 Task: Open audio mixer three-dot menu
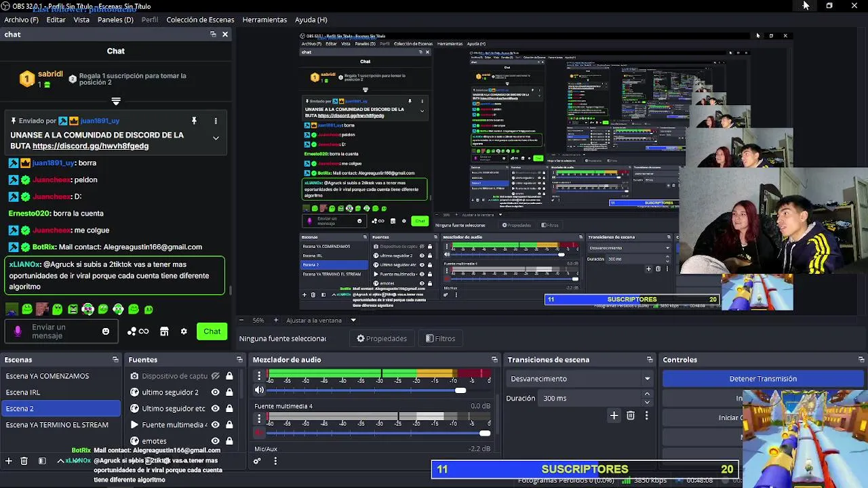coord(275,461)
